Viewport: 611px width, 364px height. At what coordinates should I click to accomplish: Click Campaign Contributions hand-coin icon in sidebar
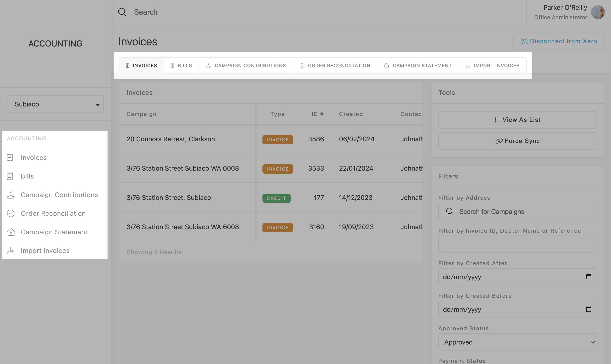(11, 195)
